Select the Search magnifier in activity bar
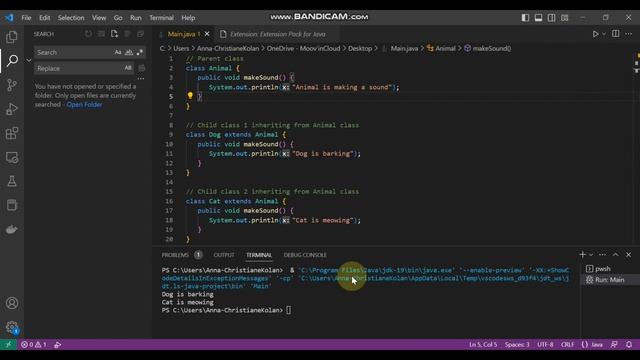640x360 pixels. click(x=12, y=60)
